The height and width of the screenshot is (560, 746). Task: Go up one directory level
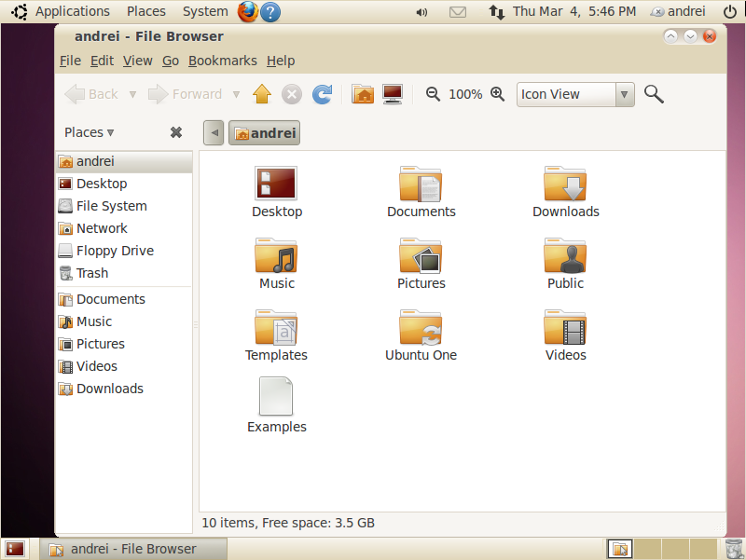[x=262, y=94]
